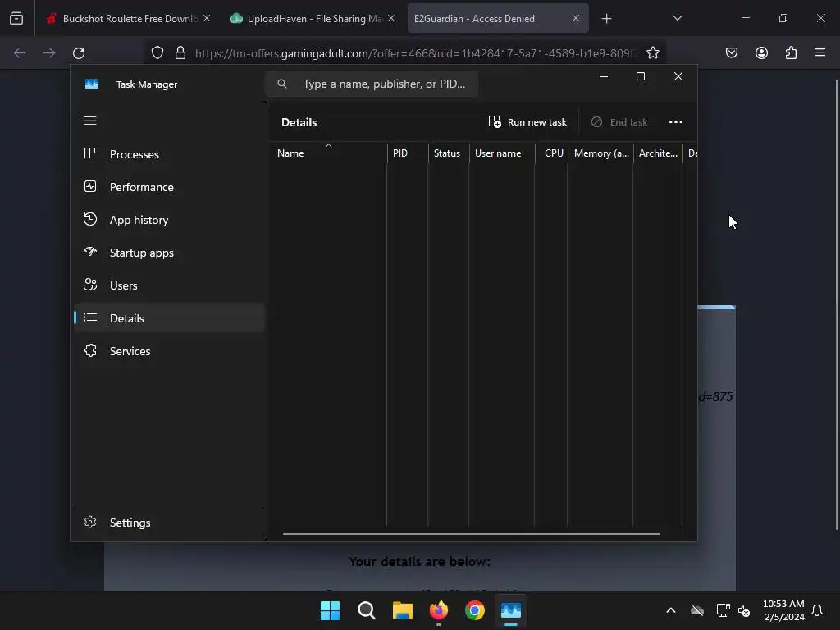Click the Task Manager search field

pyautogui.click(x=372, y=84)
